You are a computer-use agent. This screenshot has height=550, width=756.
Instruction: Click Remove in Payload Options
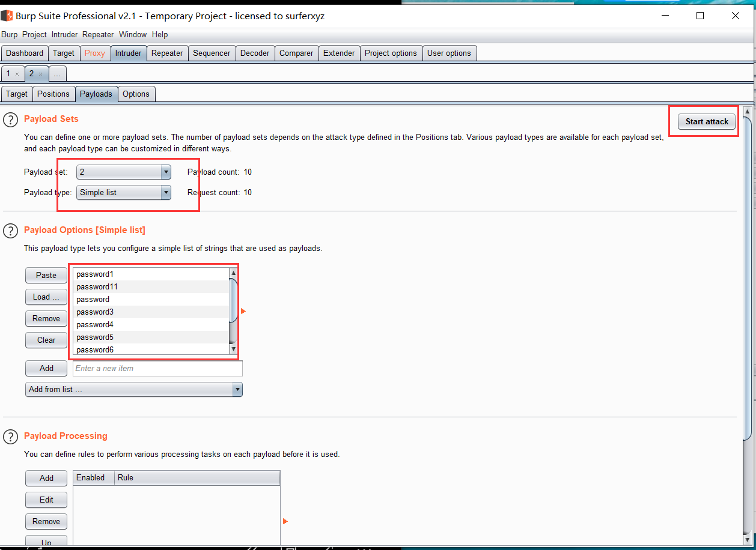click(x=46, y=319)
